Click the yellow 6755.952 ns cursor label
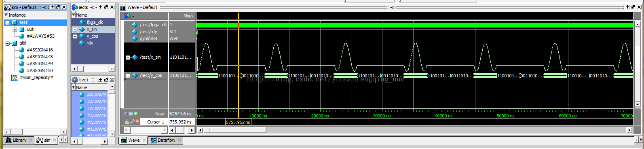This screenshot has width=644, height=149. pos(238,122)
